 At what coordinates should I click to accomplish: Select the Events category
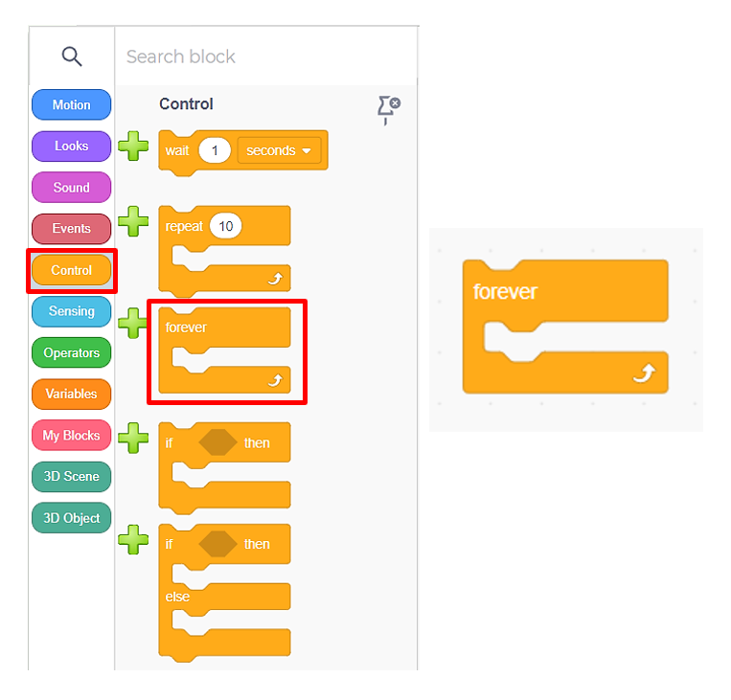tap(71, 229)
